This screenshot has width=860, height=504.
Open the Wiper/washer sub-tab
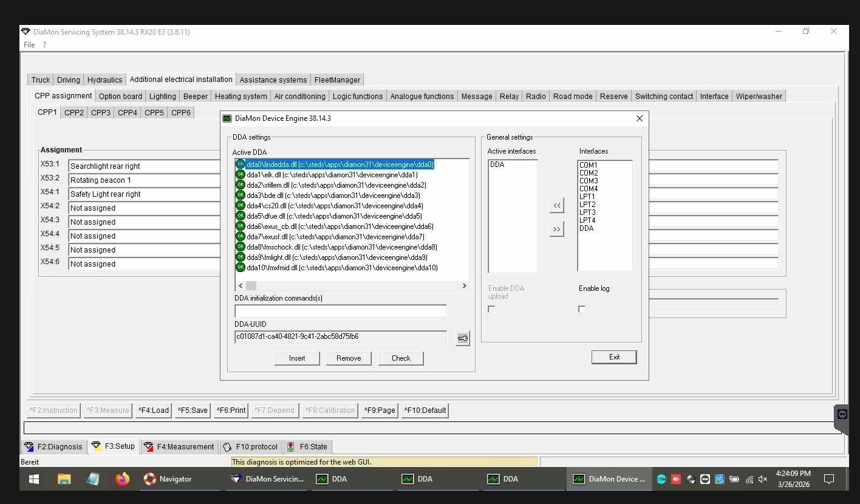coord(759,96)
